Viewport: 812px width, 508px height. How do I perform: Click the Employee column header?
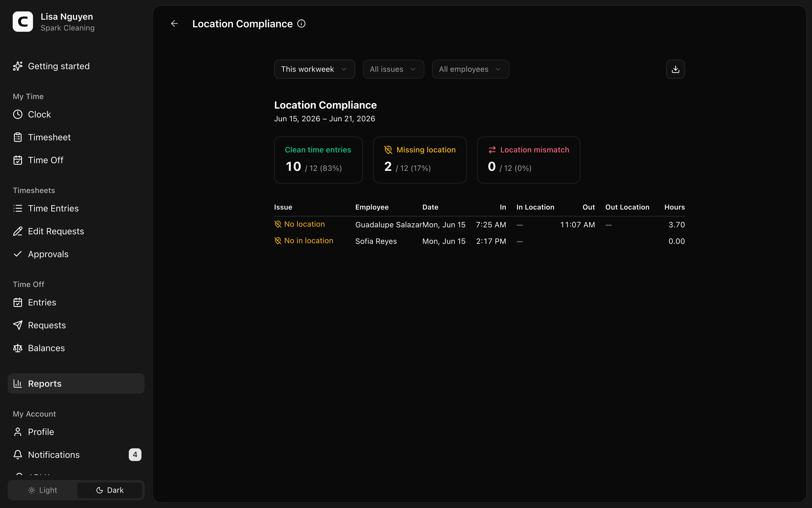coord(372,207)
